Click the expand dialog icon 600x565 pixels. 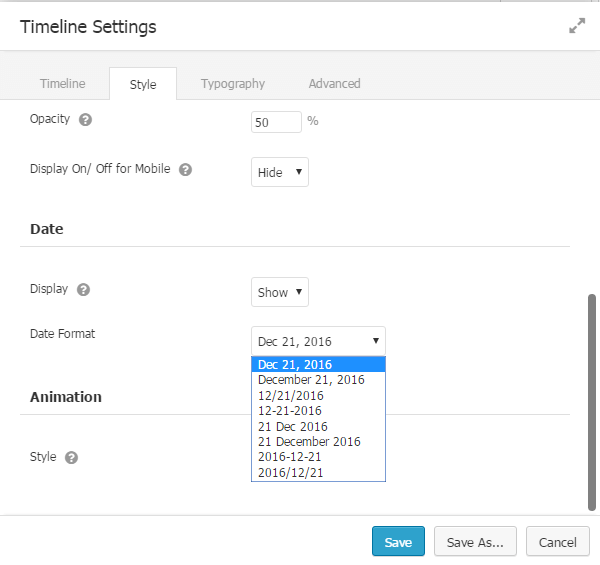[577, 27]
